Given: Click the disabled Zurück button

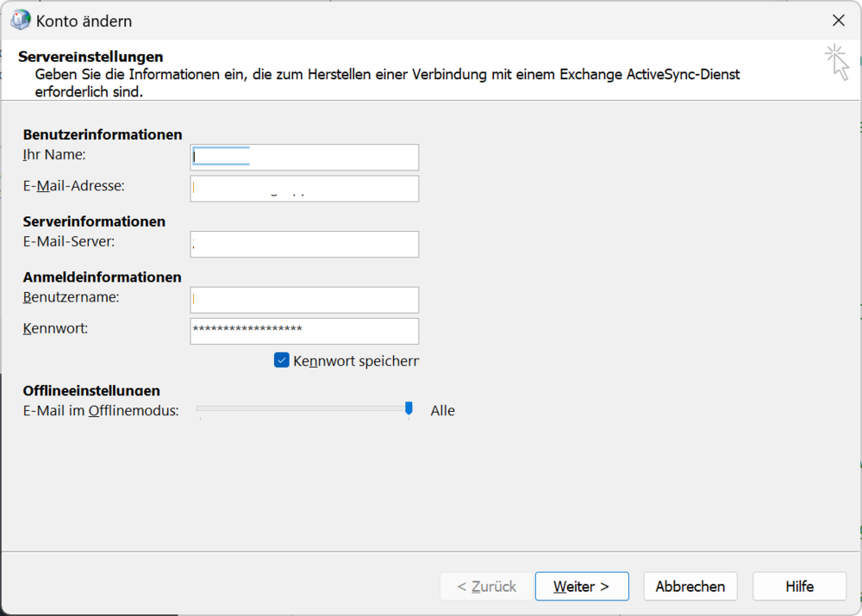Looking at the screenshot, I should coord(486,586).
